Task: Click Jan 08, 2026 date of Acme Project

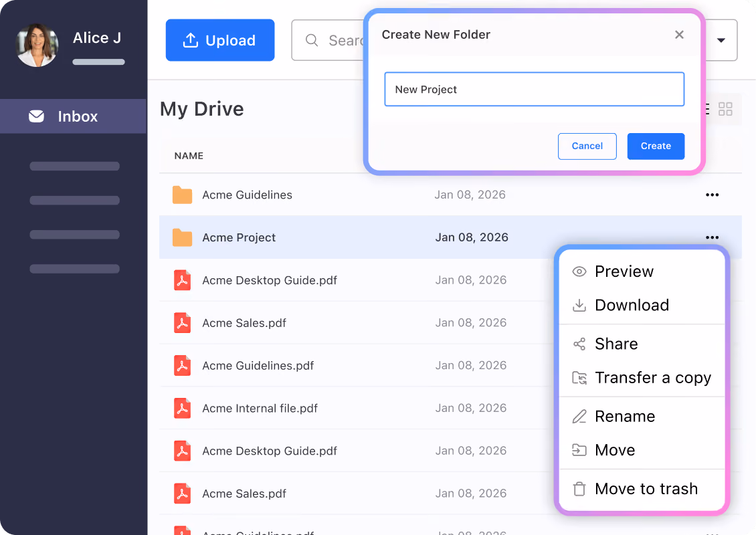Action: 472,237
